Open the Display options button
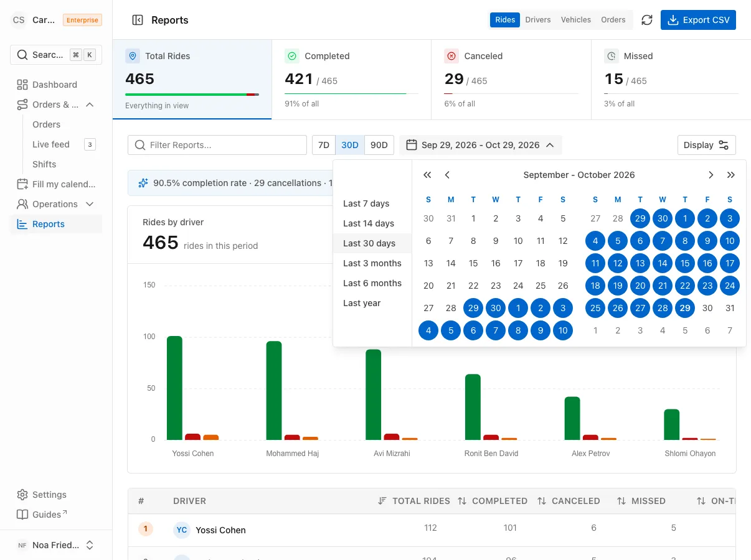 click(707, 145)
